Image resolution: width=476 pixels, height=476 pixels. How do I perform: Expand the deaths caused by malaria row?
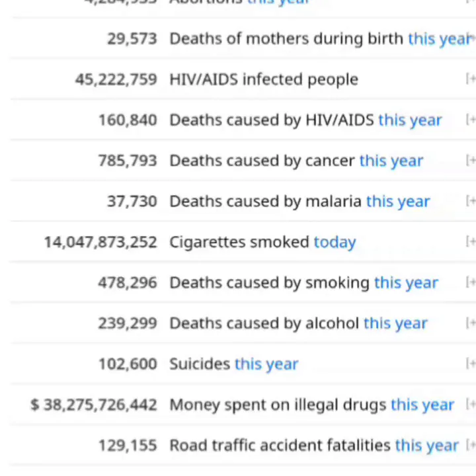point(471,201)
